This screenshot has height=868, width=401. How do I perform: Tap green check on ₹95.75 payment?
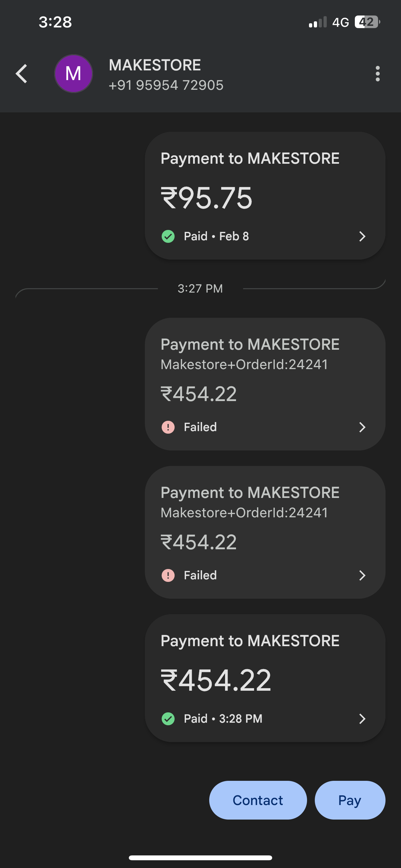(168, 236)
